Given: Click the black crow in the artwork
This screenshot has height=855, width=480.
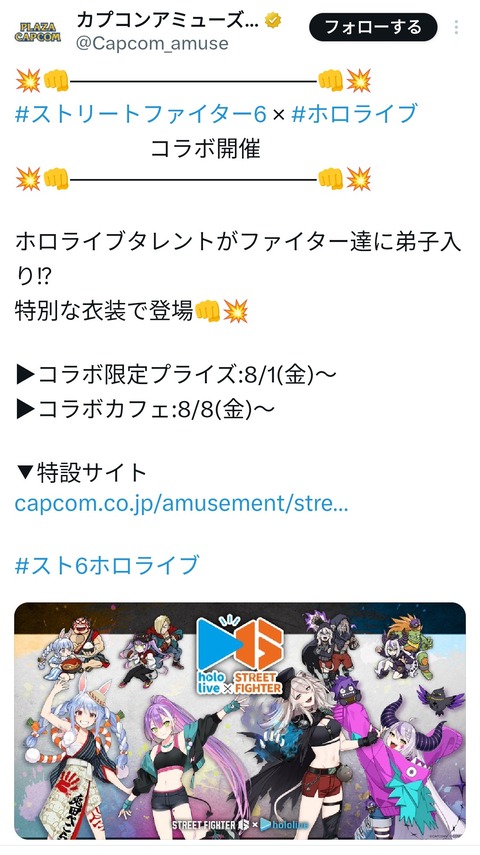Looking at the screenshot, I should tap(440, 699).
